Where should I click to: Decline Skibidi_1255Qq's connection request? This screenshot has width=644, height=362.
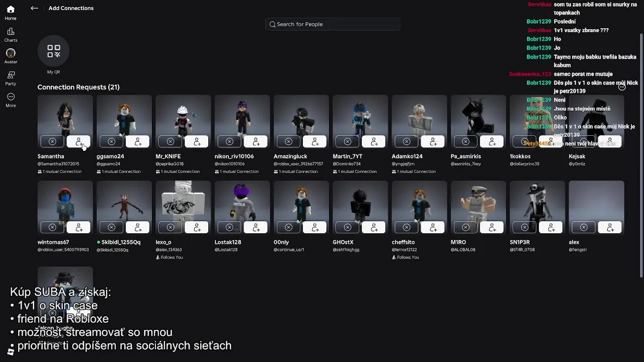(111, 228)
